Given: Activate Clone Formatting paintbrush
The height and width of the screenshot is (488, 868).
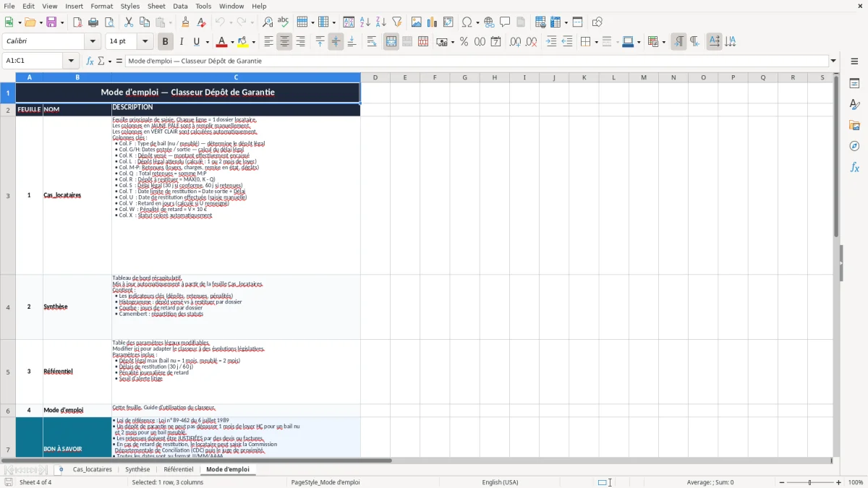Looking at the screenshot, I should [x=186, y=22].
